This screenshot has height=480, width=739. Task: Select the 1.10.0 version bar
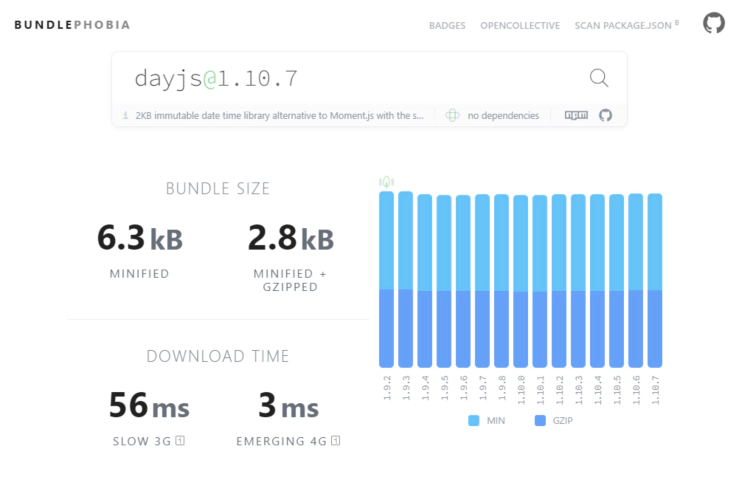521,281
